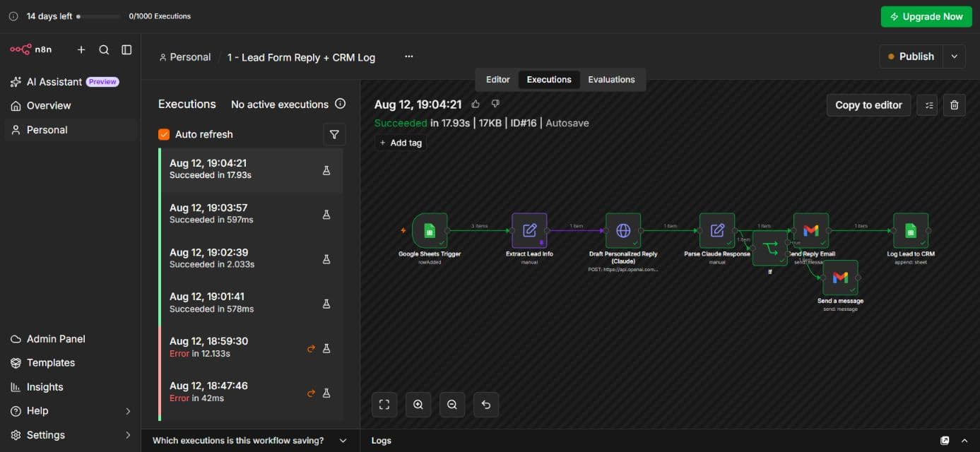The image size is (980, 452).
Task: Retry the 18:59:30 failed execution
Action: (311, 348)
